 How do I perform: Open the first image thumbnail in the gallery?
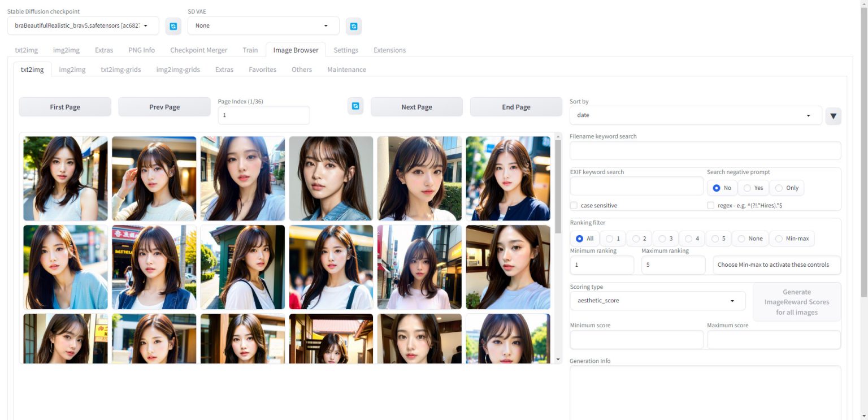click(65, 178)
